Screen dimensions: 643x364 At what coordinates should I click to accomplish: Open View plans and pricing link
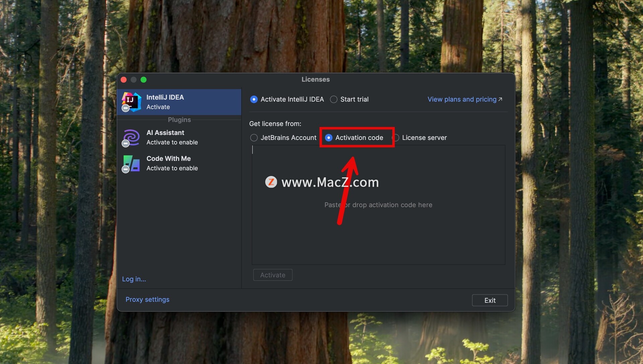coord(465,99)
